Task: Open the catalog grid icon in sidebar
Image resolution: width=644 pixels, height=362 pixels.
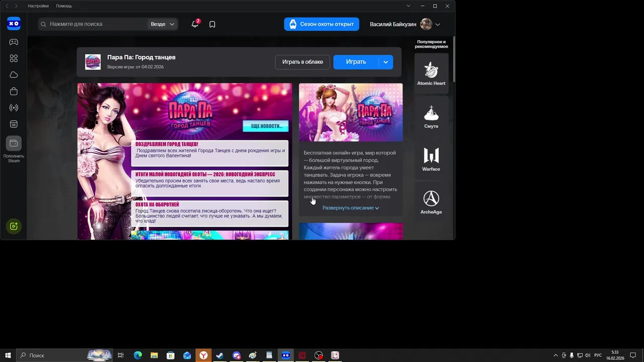Action: pyautogui.click(x=14, y=58)
